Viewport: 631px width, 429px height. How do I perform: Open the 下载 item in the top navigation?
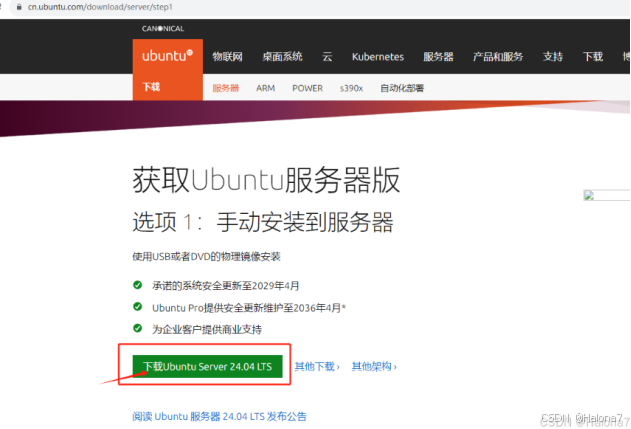pos(593,57)
